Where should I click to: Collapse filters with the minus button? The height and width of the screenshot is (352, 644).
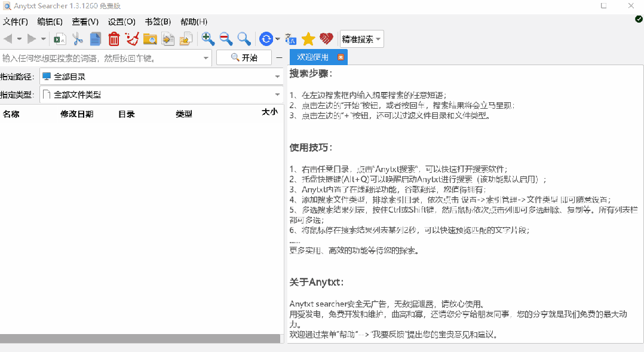pos(280,57)
